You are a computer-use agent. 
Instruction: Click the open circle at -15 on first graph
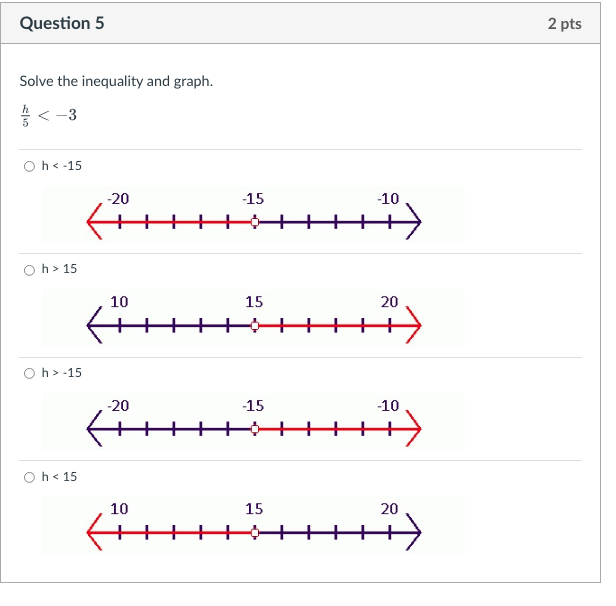[x=255, y=222]
